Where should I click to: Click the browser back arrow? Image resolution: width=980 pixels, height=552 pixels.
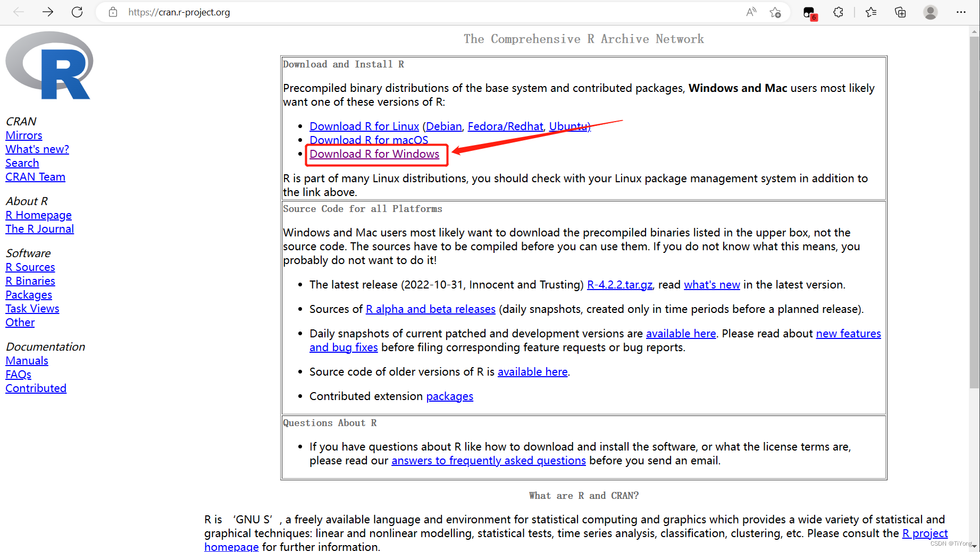(x=19, y=12)
